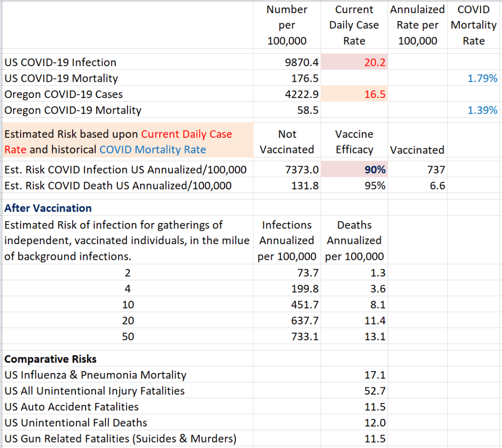Image resolution: width=502 pixels, height=448 pixels.
Task: Select the US COVID-19 Infection daily case rate cell 20.2
Action: (x=354, y=62)
